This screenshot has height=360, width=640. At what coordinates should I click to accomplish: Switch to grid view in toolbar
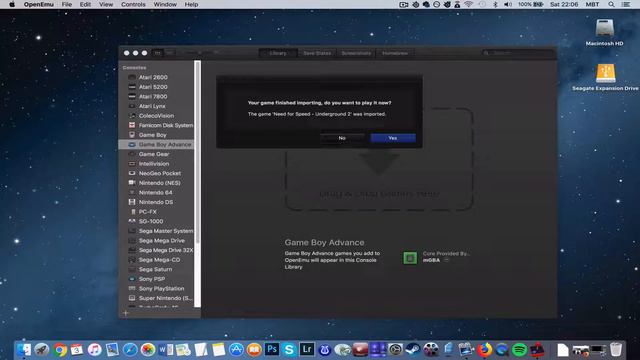pos(158,53)
